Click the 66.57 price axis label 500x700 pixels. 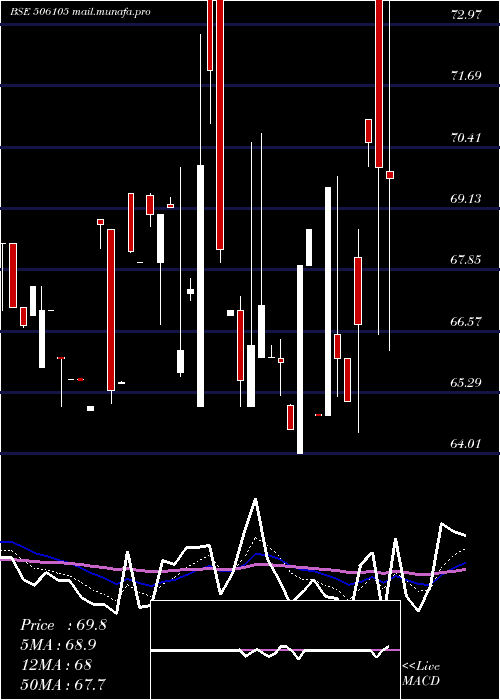click(466, 321)
